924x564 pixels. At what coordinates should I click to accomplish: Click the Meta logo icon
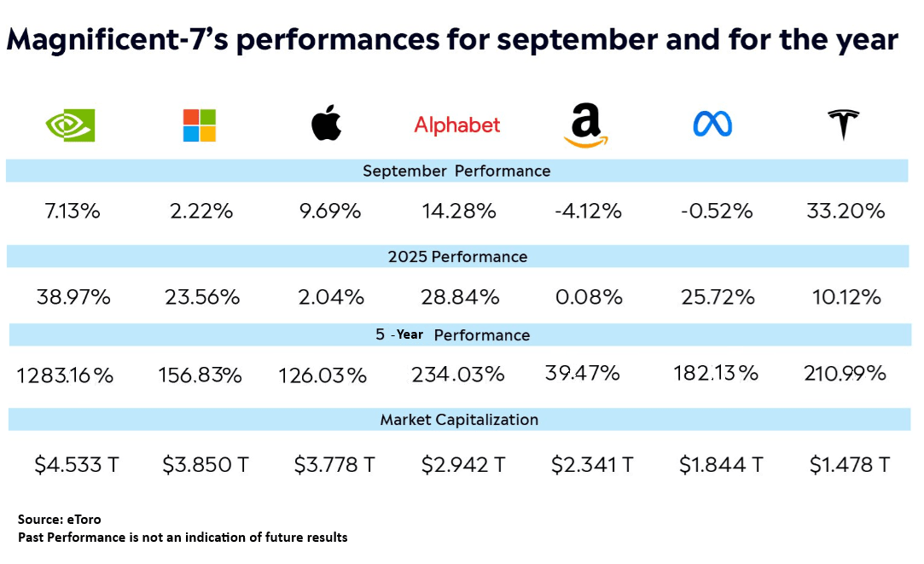pos(712,125)
